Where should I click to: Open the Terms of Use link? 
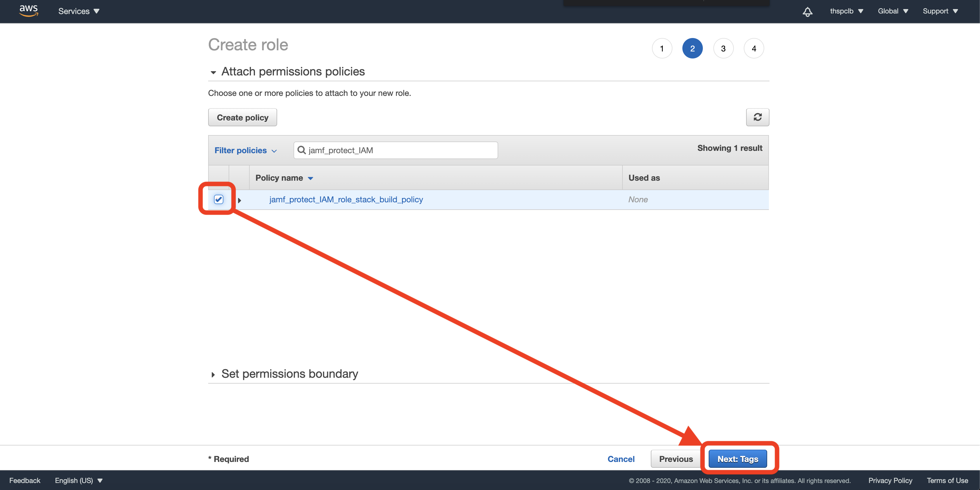[947, 480]
